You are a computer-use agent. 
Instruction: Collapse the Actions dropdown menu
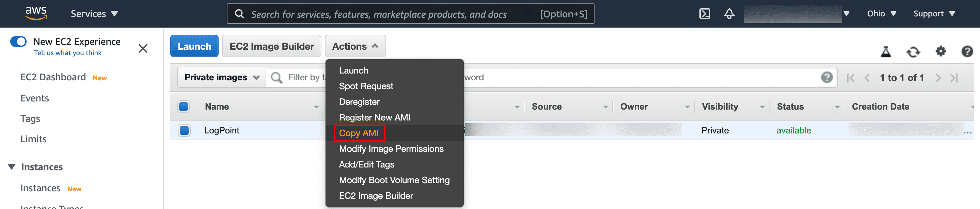(355, 46)
